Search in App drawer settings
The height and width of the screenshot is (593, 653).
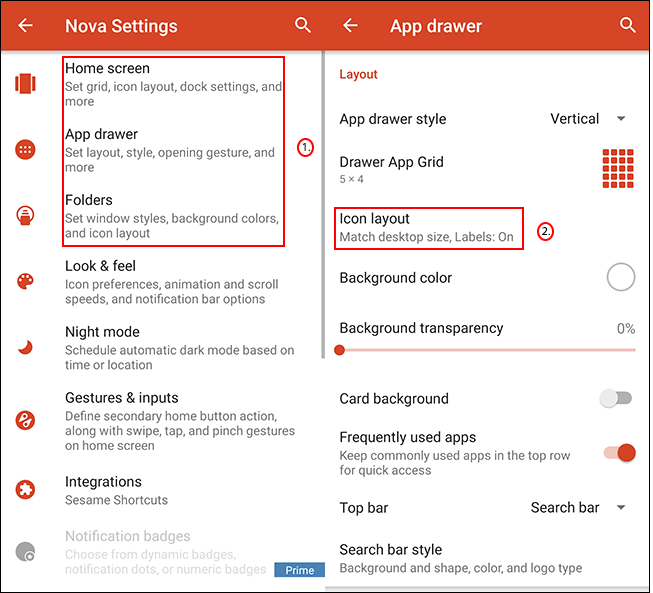628,25
